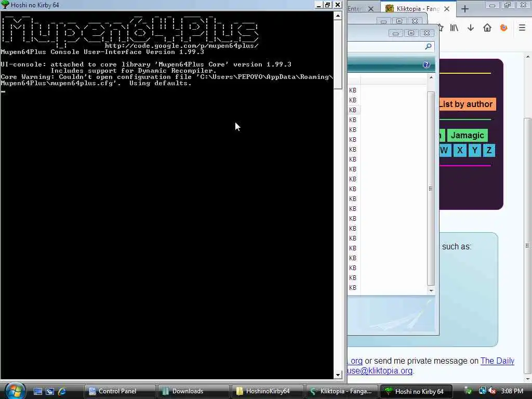Click Firefox page scrollbar up arrow
The height and width of the screenshot is (399, 532).
pos(528,57)
